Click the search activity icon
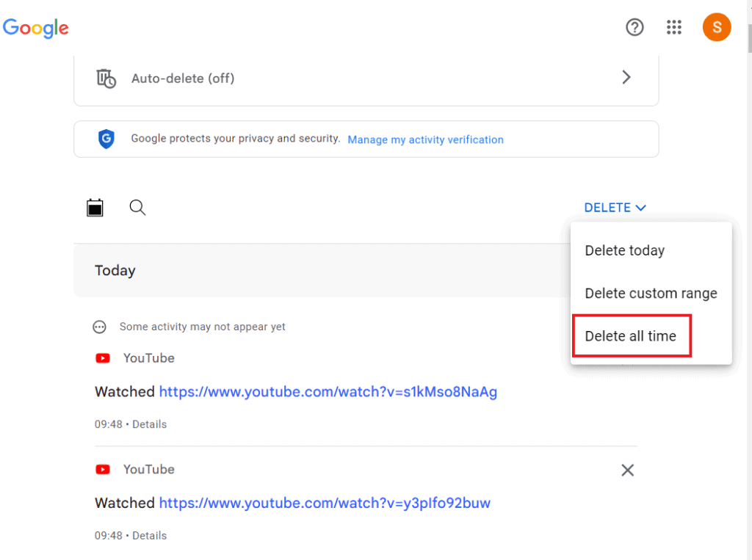This screenshot has width=752, height=560. coord(137,208)
